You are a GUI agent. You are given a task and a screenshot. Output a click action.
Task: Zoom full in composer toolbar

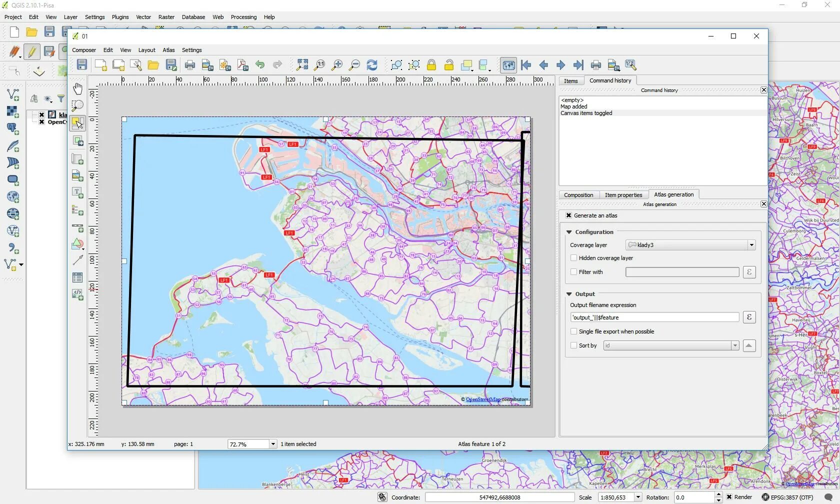pyautogui.click(x=302, y=64)
